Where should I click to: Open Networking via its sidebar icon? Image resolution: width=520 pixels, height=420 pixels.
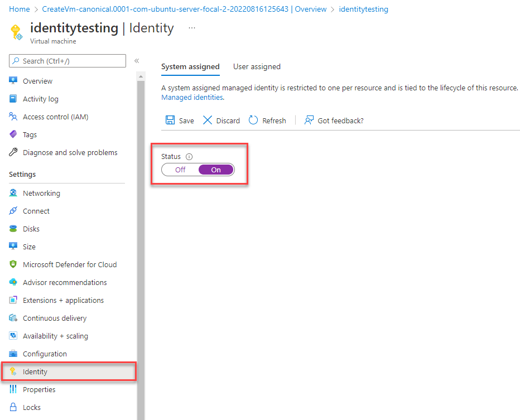coord(13,193)
